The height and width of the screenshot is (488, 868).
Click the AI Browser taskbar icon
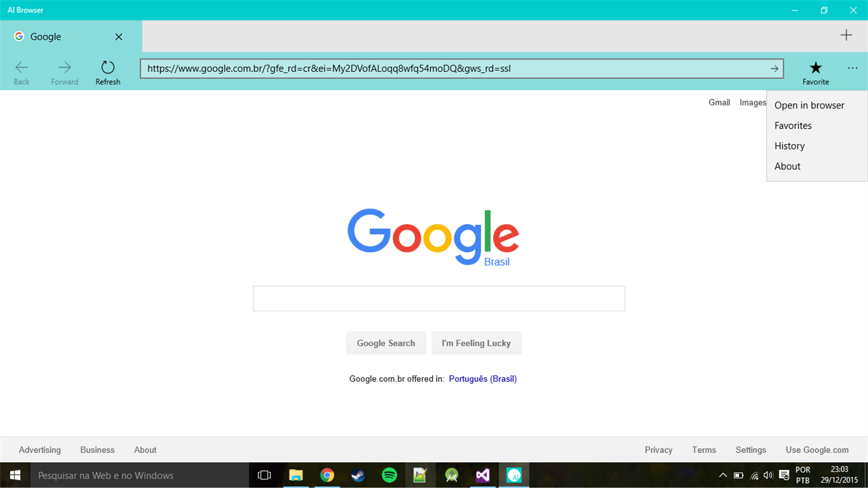coord(514,475)
